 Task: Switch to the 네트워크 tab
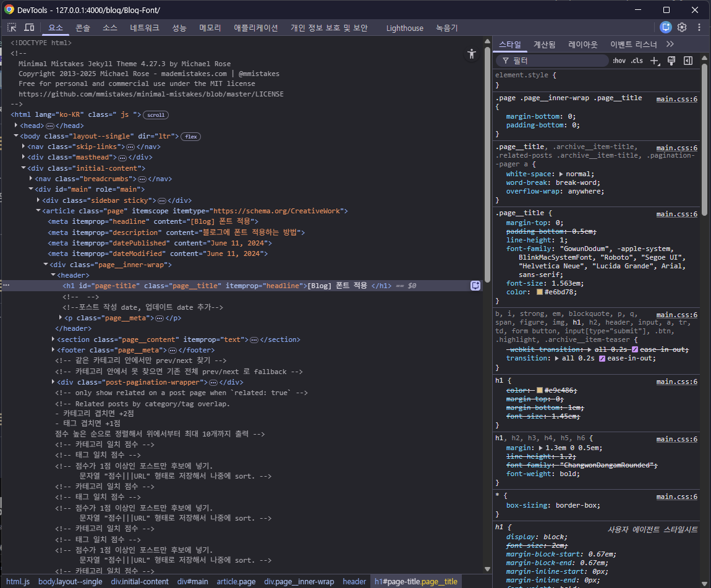click(144, 28)
